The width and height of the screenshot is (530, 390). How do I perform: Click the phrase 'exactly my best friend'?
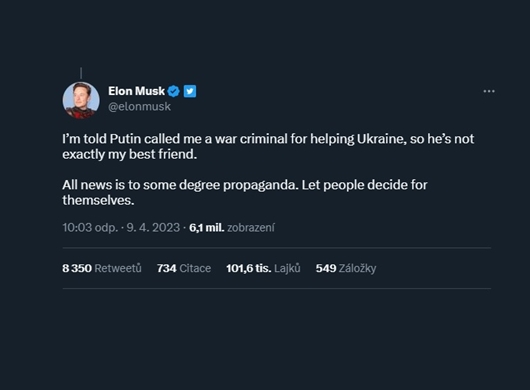tap(129, 154)
